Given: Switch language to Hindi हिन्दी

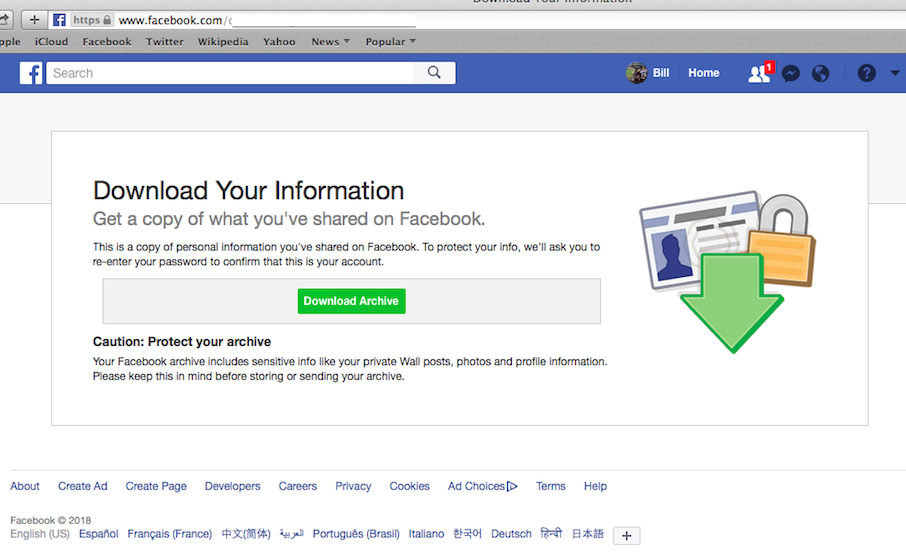Looking at the screenshot, I should [551, 533].
